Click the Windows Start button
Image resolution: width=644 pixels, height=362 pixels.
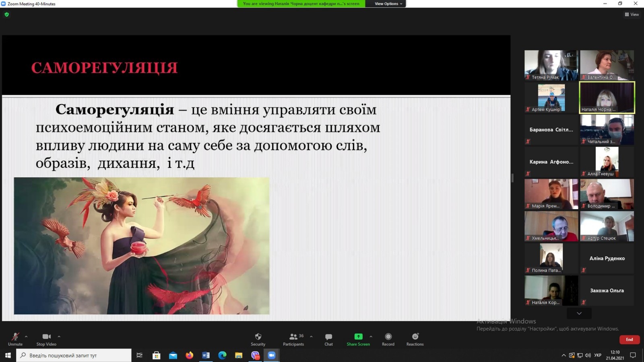pyautogui.click(x=8, y=355)
